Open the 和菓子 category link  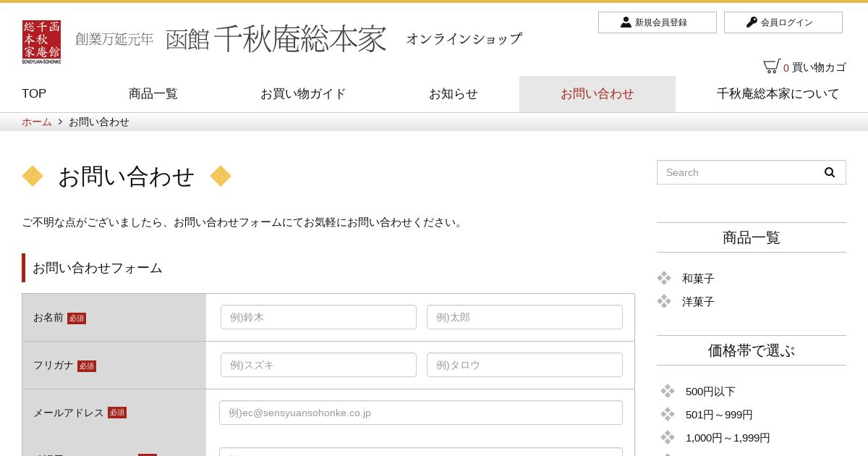(x=698, y=279)
